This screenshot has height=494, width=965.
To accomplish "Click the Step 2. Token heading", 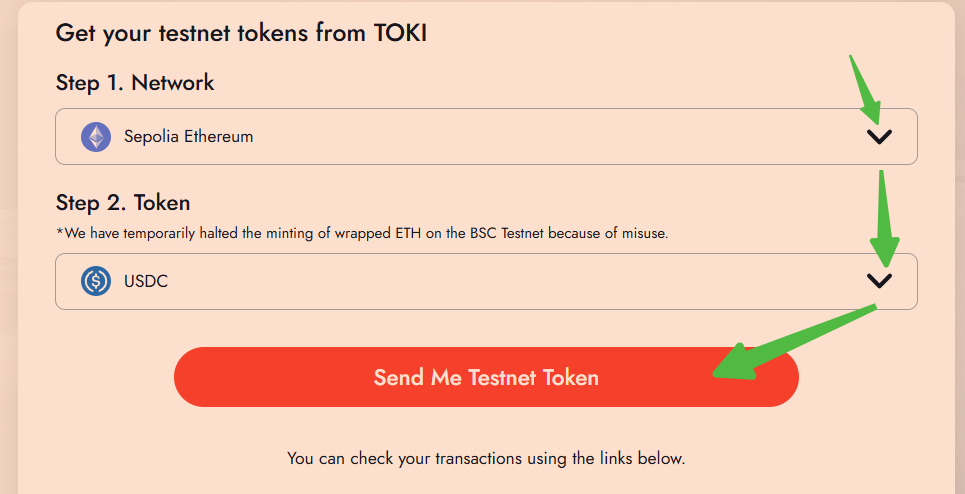I will point(123,202).
